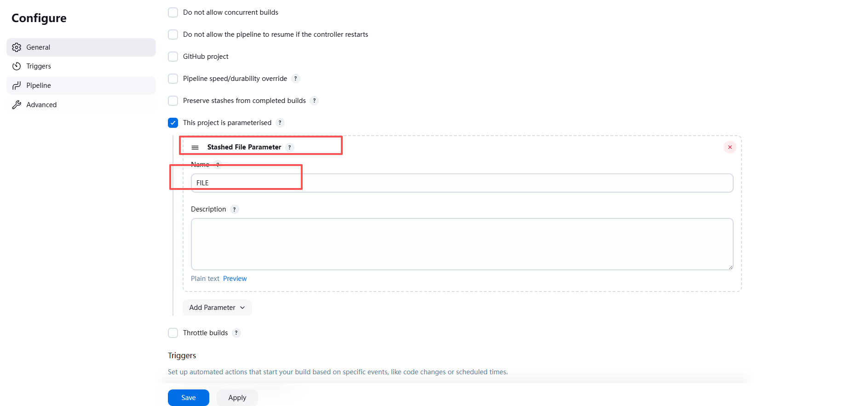Click the Triggers clock icon
The height and width of the screenshot is (406, 868).
(17, 66)
